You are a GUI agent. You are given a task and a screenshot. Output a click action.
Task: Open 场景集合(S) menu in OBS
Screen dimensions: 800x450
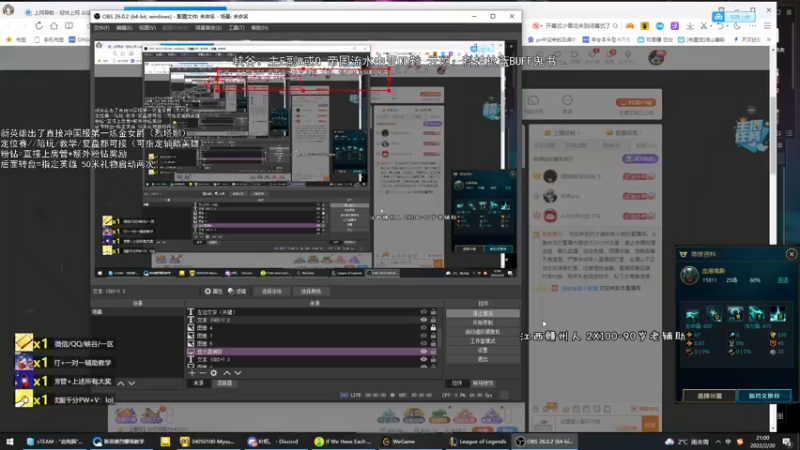[208, 28]
